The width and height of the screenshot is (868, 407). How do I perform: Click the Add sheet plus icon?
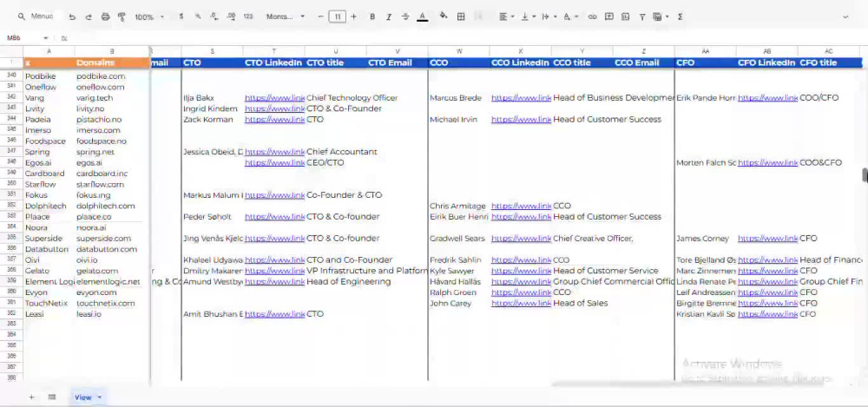tap(31, 397)
